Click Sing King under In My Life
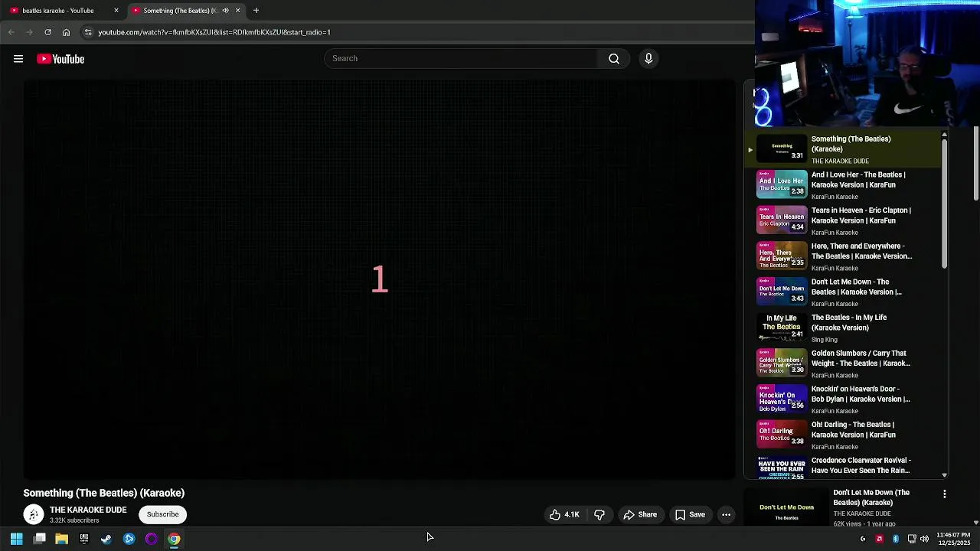The image size is (980, 551). pos(825,340)
